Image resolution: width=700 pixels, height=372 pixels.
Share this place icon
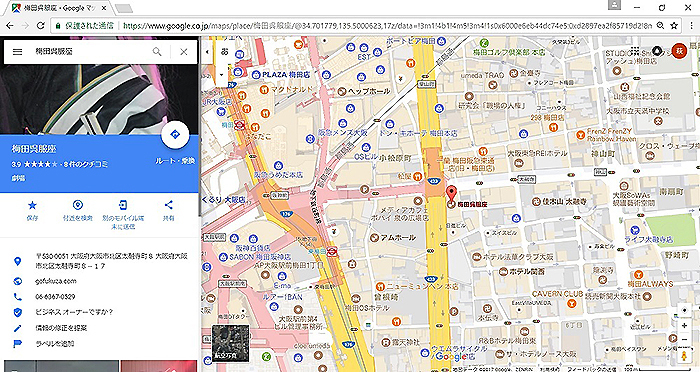tap(168, 205)
